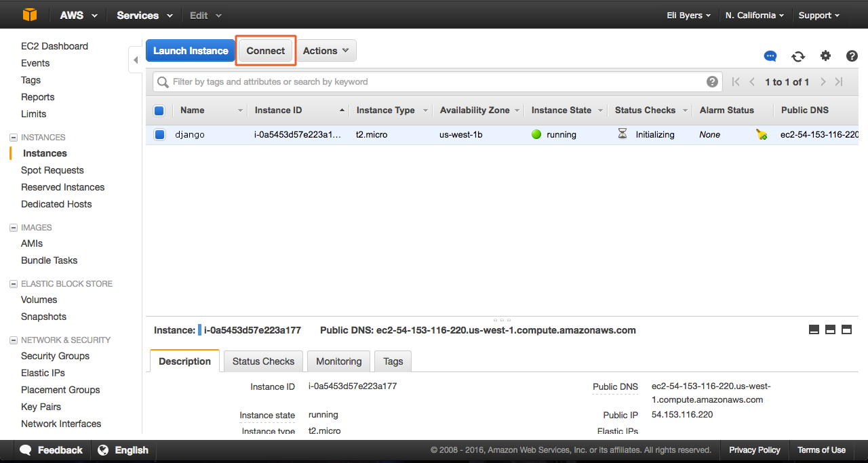Click the Feedback speech bubble icon
This screenshot has width=868, height=463.
[x=25, y=449]
